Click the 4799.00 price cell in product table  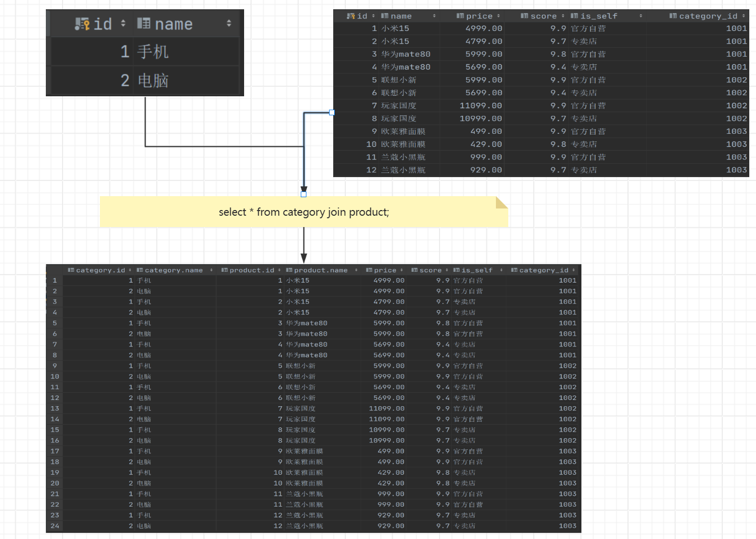click(x=472, y=41)
